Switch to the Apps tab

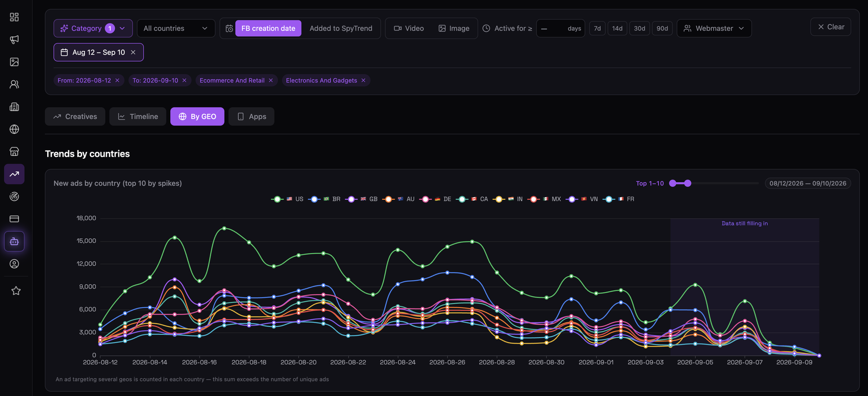251,117
